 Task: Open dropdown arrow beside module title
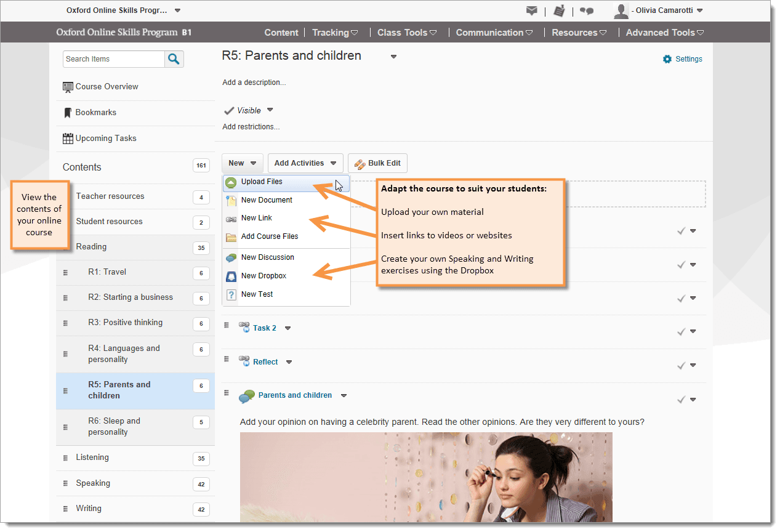pos(393,57)
